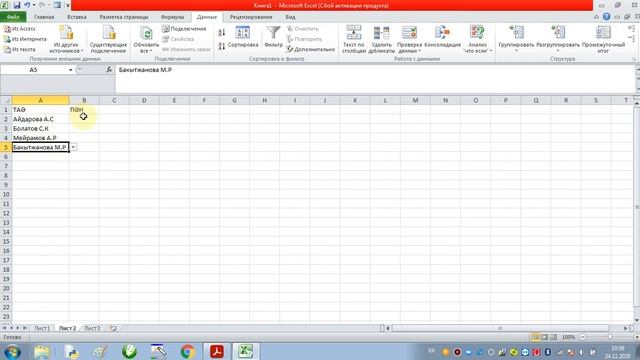The image size is (640, 360).
Task: Click the formula bar text
Action: click(x=145, y=70)
